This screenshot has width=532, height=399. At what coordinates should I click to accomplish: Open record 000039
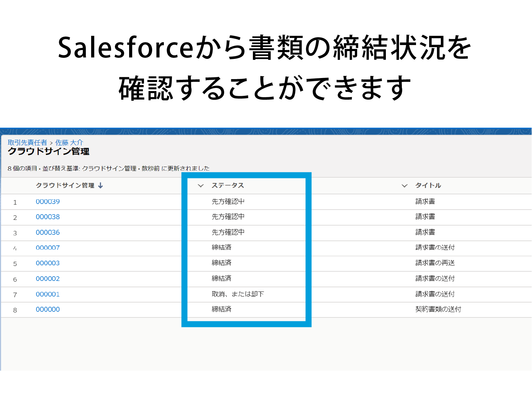click(x=48, y=201)
